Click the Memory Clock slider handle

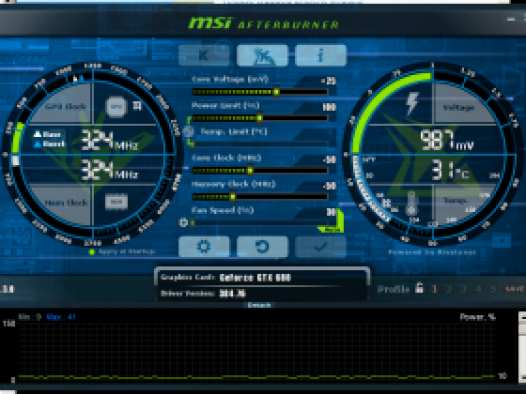tap(232, 197)
